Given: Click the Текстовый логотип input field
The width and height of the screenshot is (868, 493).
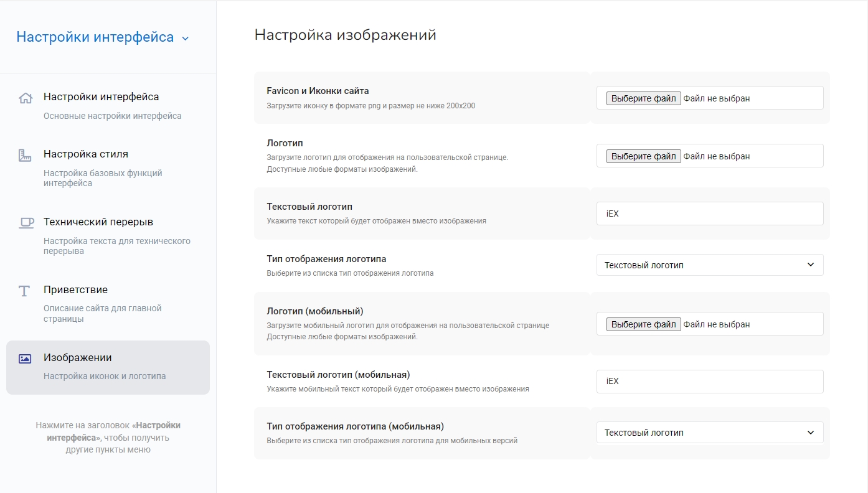Looking at the screenshot, I should [x=709, y=214].
